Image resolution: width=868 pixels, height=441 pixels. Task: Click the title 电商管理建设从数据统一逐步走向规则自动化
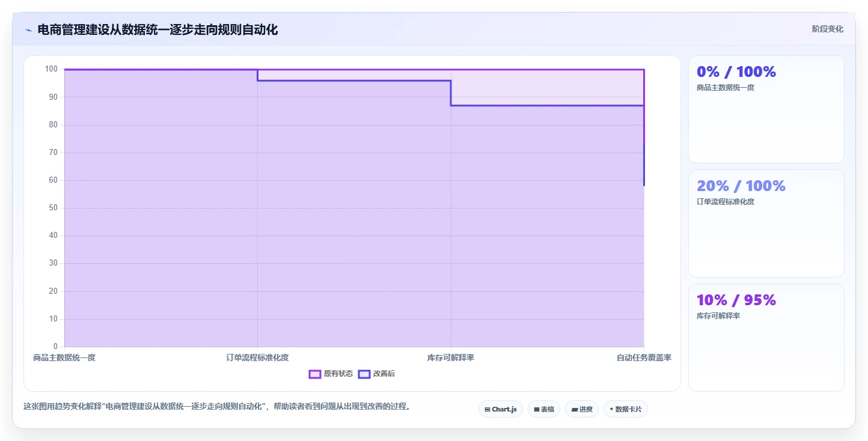(x=157, y=29)
